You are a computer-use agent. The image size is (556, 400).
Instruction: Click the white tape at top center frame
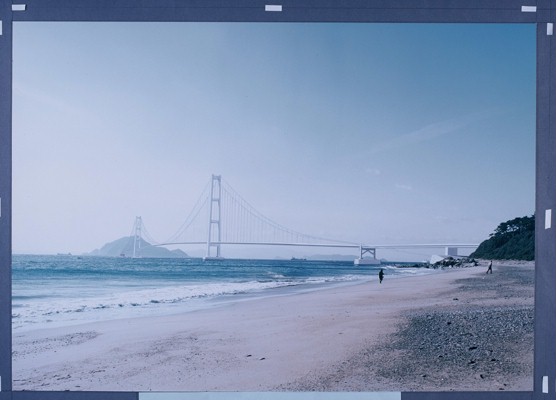(x=273, y=8)
